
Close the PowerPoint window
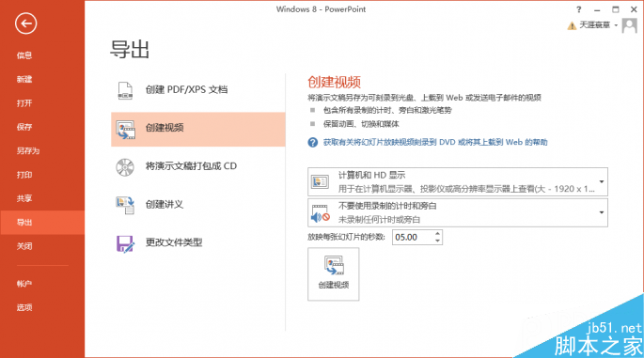634,9
